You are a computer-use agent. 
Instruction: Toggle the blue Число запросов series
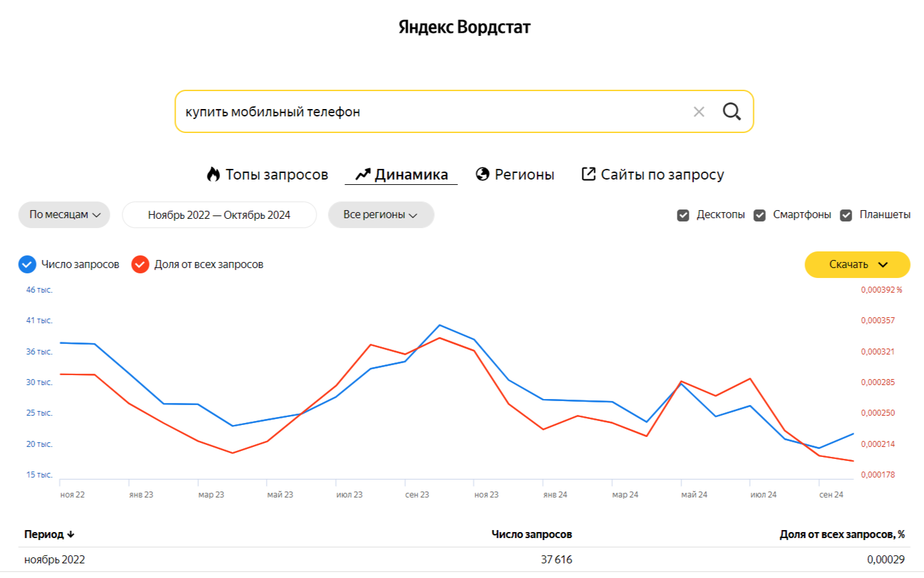click(x=27, y=265)
